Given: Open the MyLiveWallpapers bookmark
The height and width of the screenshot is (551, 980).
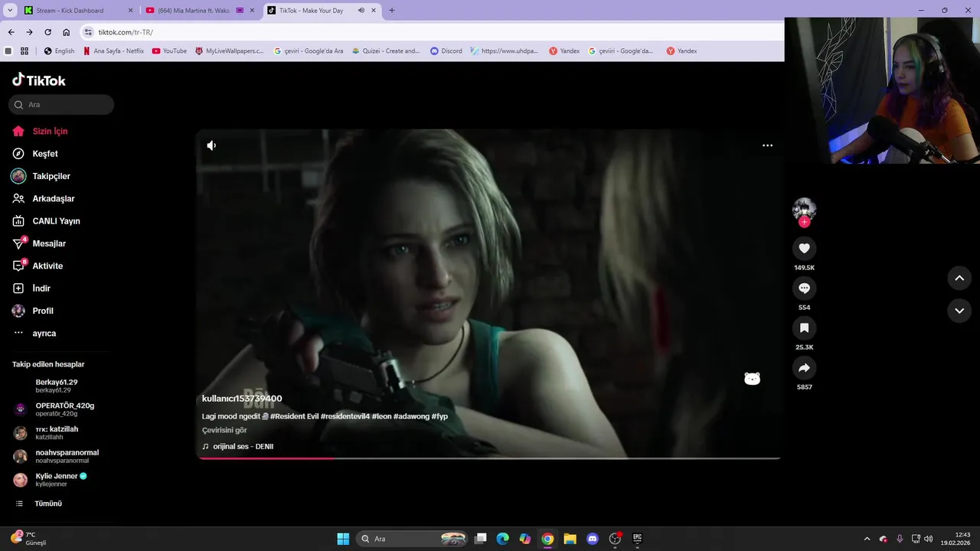Looking at the screenshot, I should coord(229,51).
